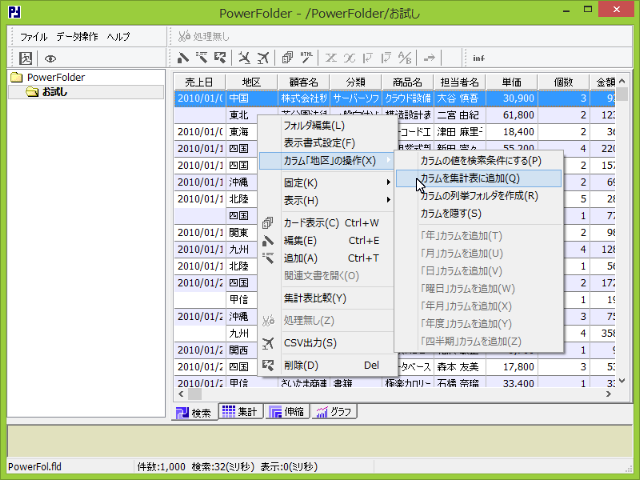Image resolution: width=640 pixels, height=480 pixels.
Task: Expand the 固定(K) submenu
Action: (x=328, y=183)
